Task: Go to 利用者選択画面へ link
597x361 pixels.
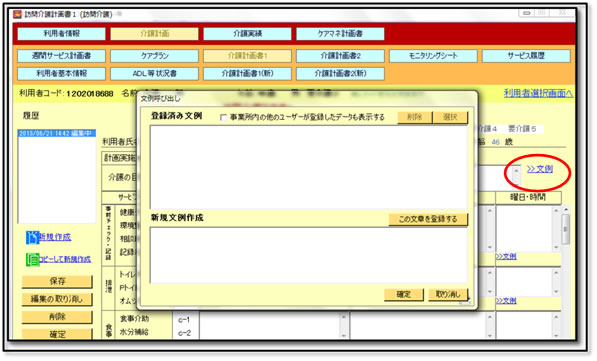Action: click(x=538, y=93)
